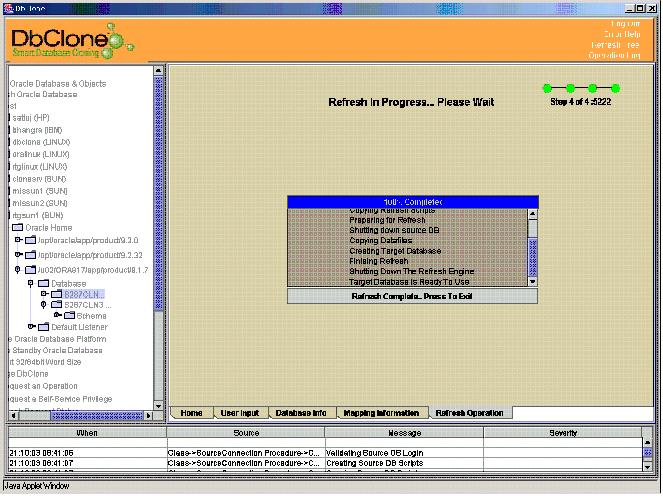
Task: Select the Refresh Operation tab
Action: [x=469, y=413]
